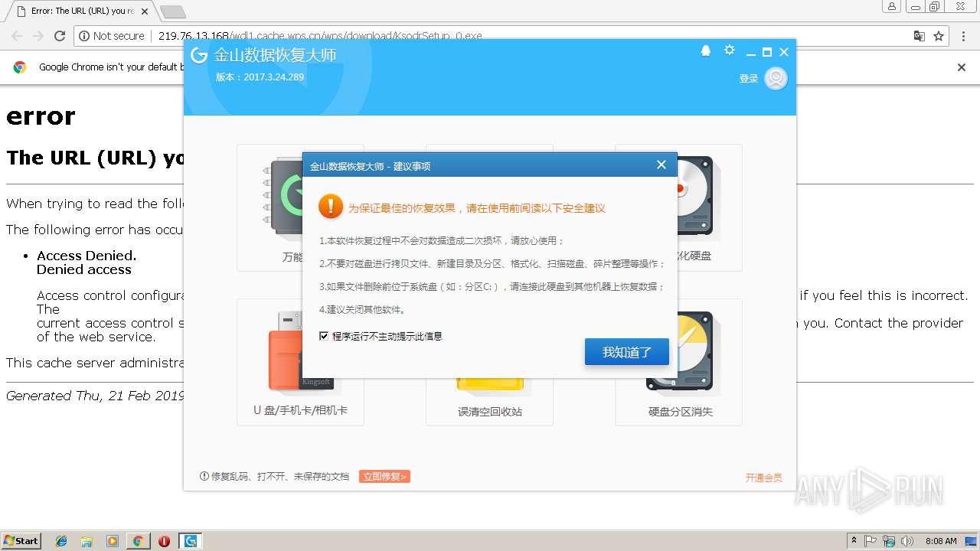980x551 pixels.
Task: Open media player from taskbar
Action: pyautogui.click(x=113, y=541)
